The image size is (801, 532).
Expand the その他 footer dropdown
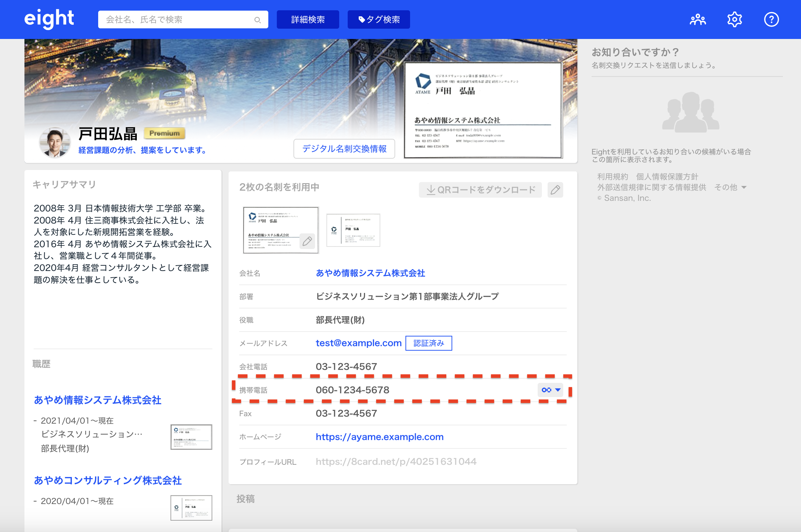tap(730, 187)
